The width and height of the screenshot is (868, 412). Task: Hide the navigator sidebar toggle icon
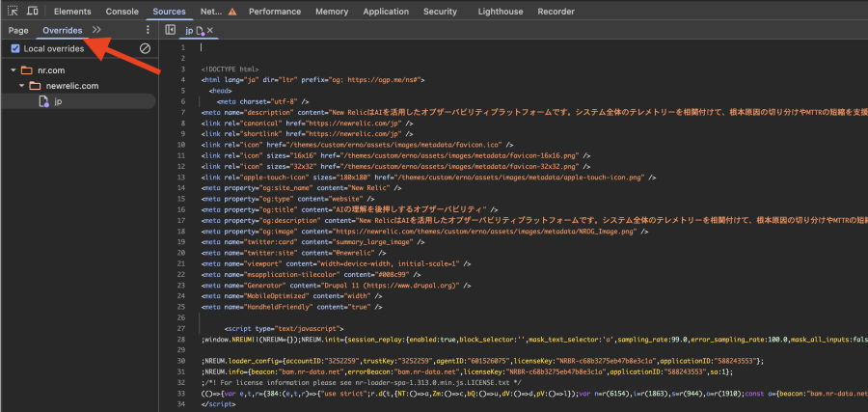click(x=171, y=30)
